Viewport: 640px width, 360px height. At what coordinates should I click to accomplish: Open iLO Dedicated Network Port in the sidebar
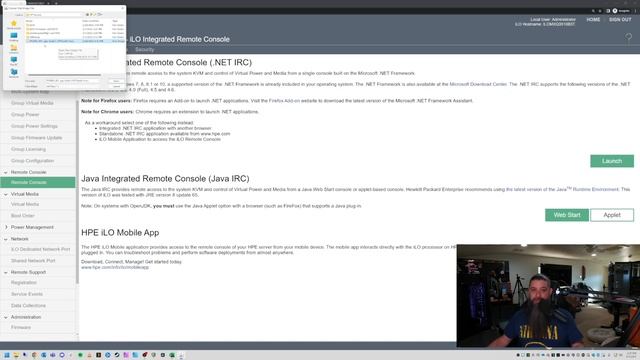pos(40,249)
